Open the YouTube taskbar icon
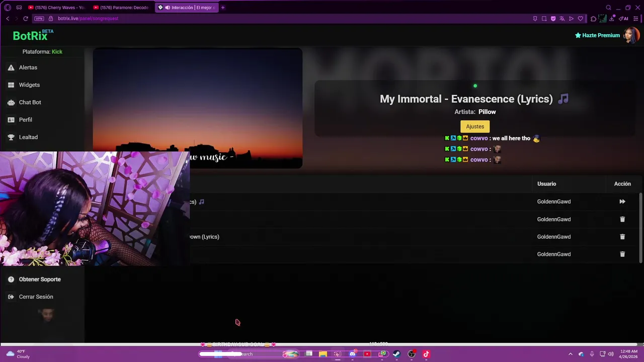The image size is (644, 362). (x=367, y=354)
